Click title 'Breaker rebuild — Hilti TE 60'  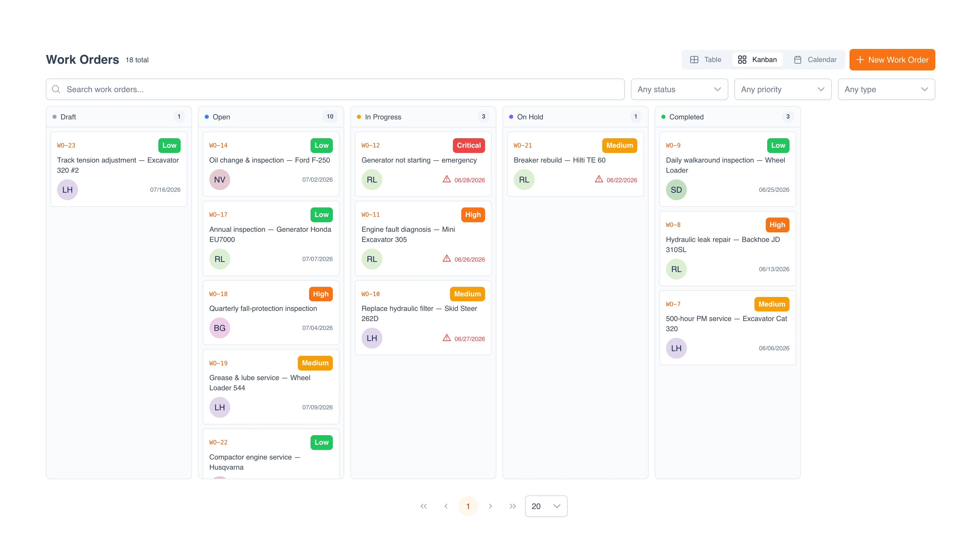click(x=559, y=160)
